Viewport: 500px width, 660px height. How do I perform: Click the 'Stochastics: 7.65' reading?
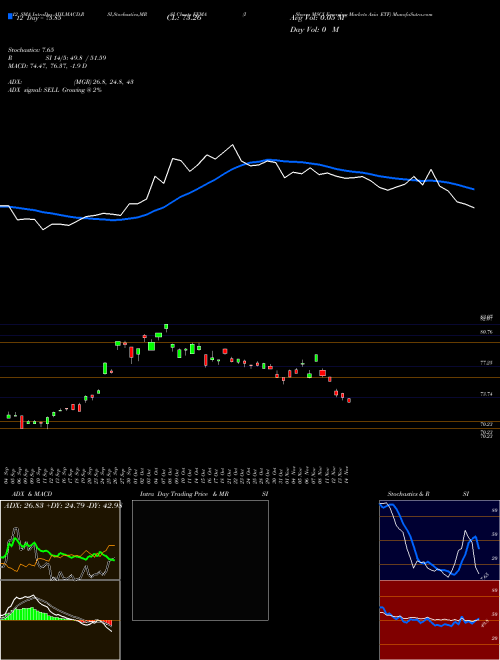(31, 50)
